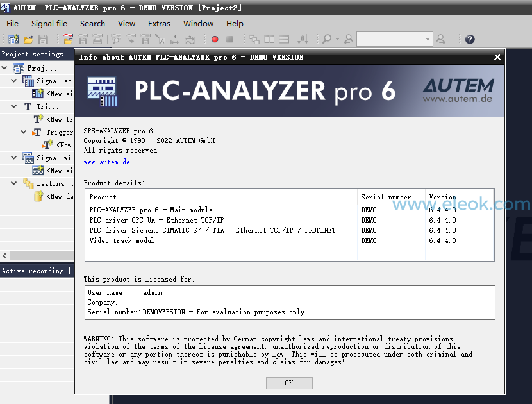Click the grayed text annotation cursor icon
The height and width of the screenshot is (404, 532).
tap(160, 39)
